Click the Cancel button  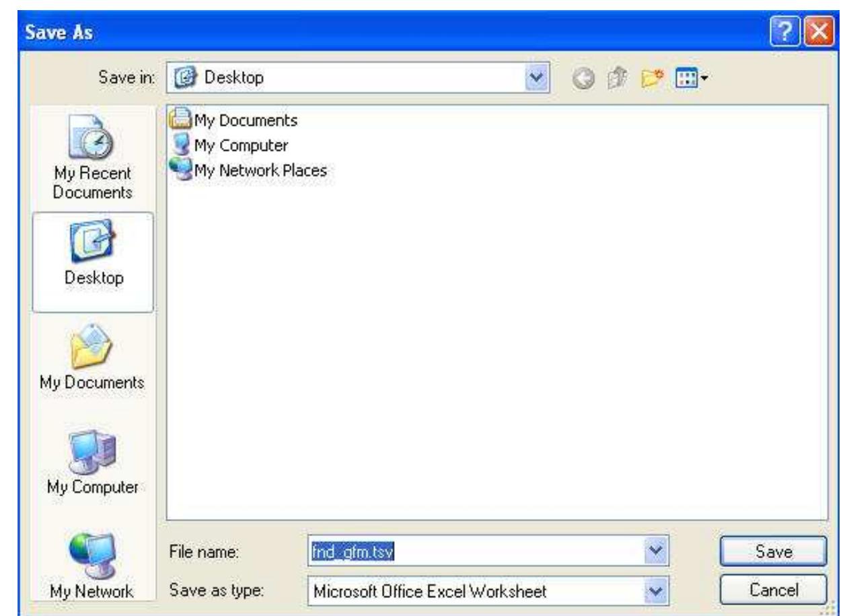(772, 591)
